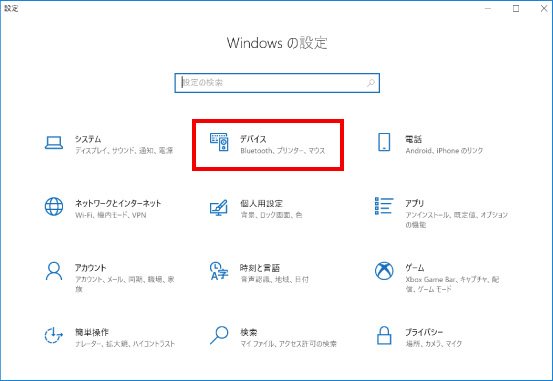Select the 電話 category title
This screenshot has width=553, height=381.
click(413, 139)
